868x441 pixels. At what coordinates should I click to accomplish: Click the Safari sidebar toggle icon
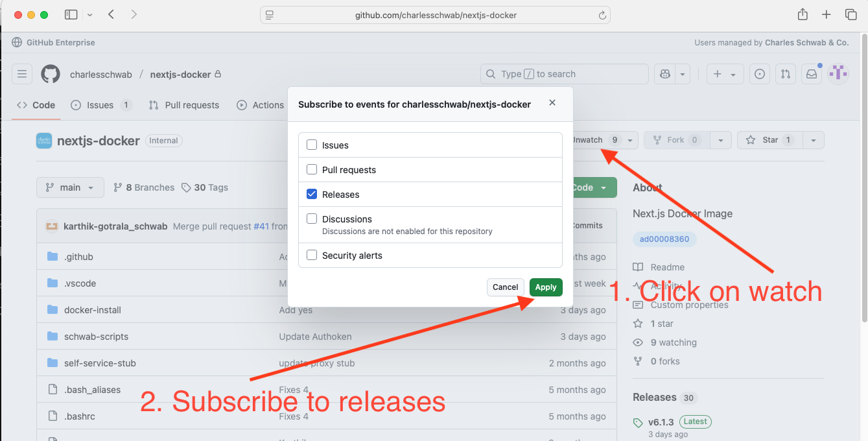coord(71,14)
